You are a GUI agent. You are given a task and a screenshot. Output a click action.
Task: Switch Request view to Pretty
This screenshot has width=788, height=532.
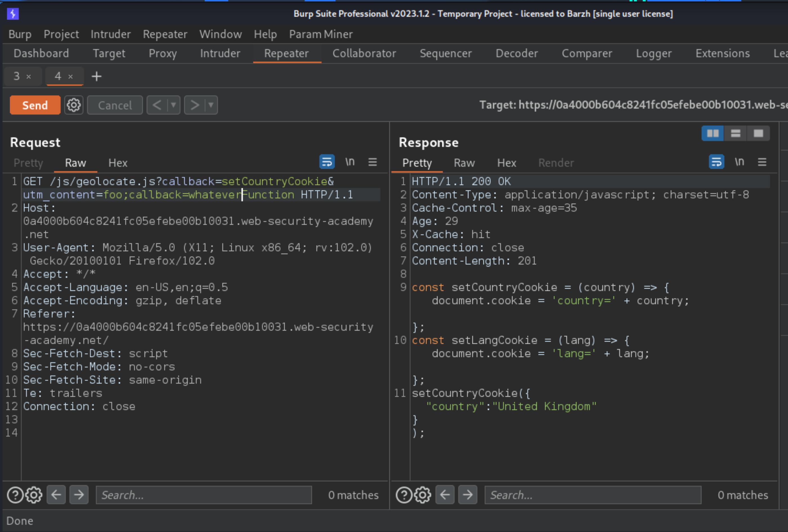[x=28, y=163]
